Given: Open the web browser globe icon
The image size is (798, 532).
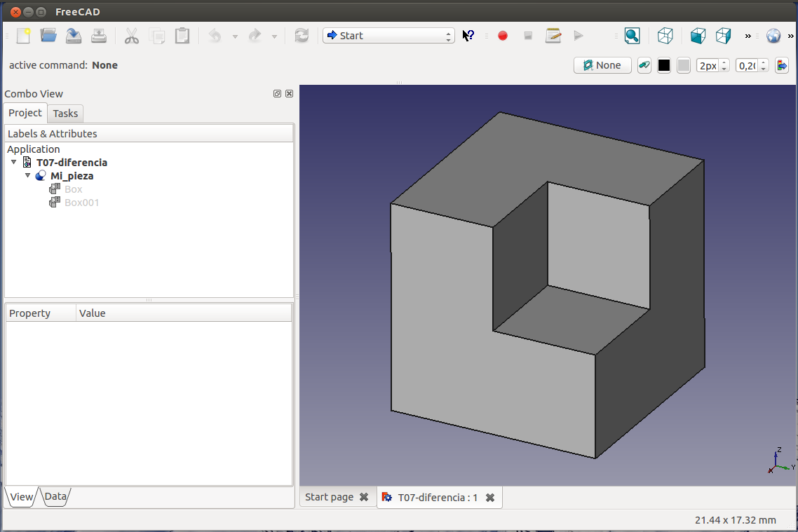Looking at the screenshot, I should 773,36.
